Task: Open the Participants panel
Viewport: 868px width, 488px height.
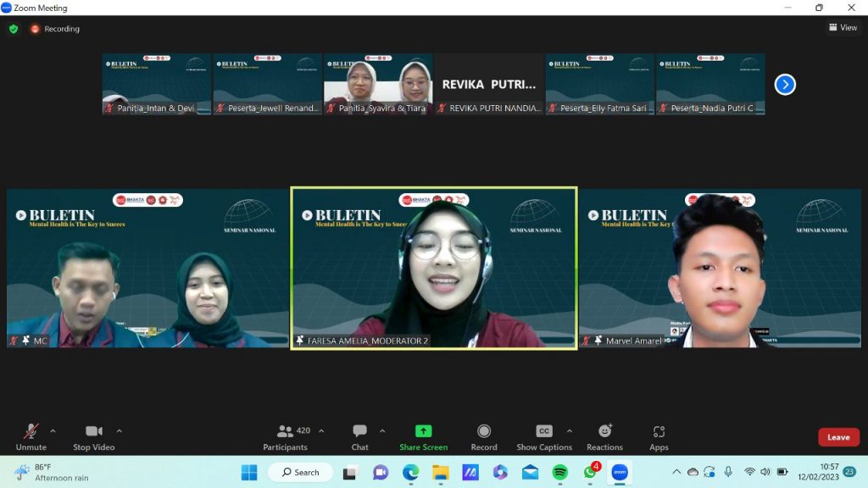Action: 286,436
